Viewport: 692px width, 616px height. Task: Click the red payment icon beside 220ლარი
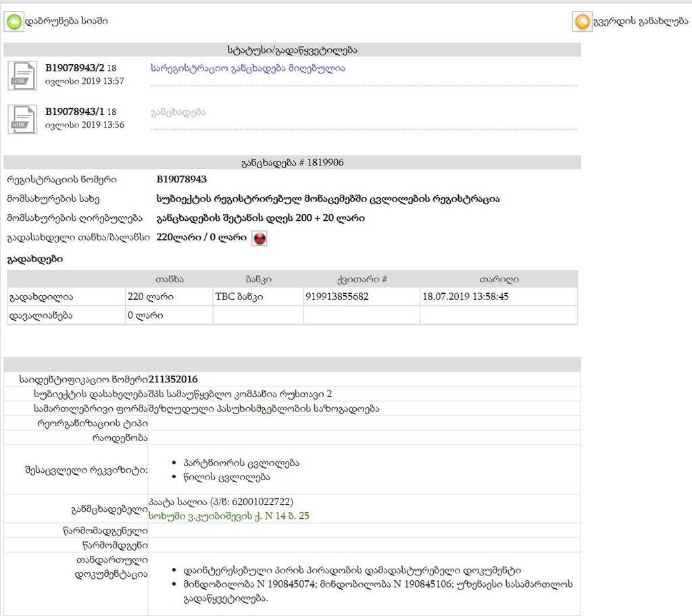pyautogui.click(x=259, y=238)
